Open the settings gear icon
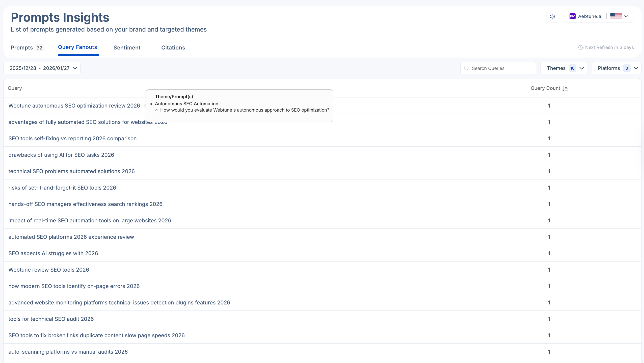This screenshot has width=644, height=363. pos(552,16)
